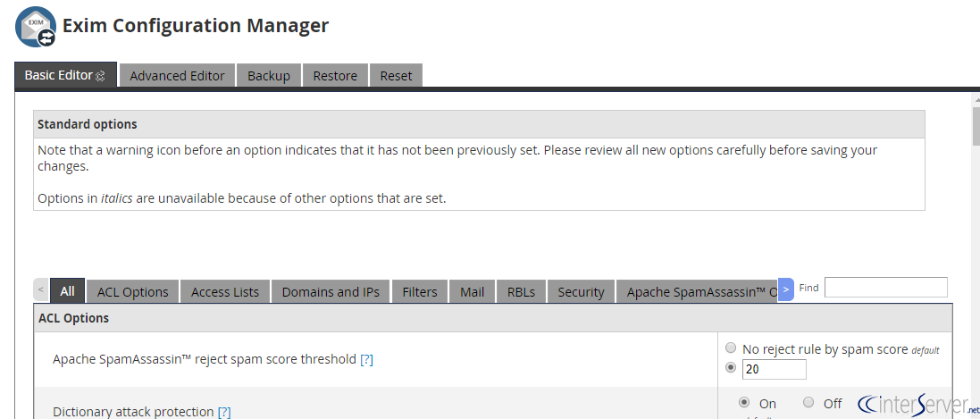Open help link for SpamAssassin reject threshold
Screen dimensions: 980x419
pos(366,359)
